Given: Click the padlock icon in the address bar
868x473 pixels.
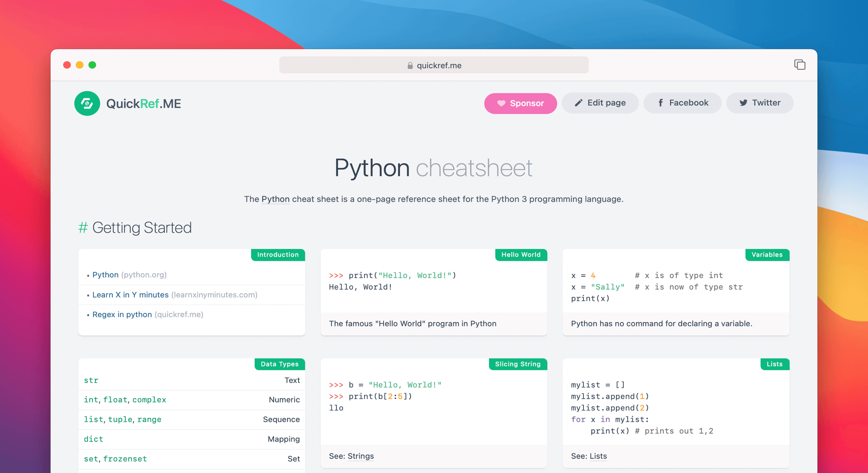Looking at the screenshot, I should pyautogui.click(x=410, y=65).
